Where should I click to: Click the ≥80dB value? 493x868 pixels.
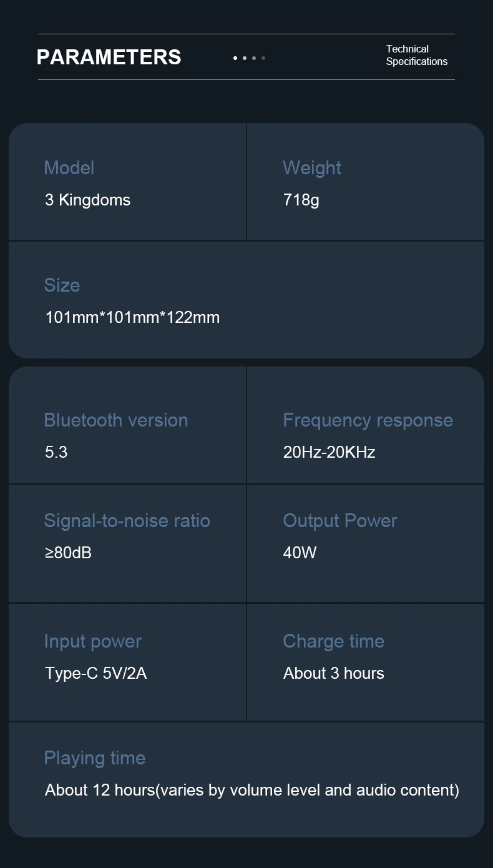pos(69,553)
